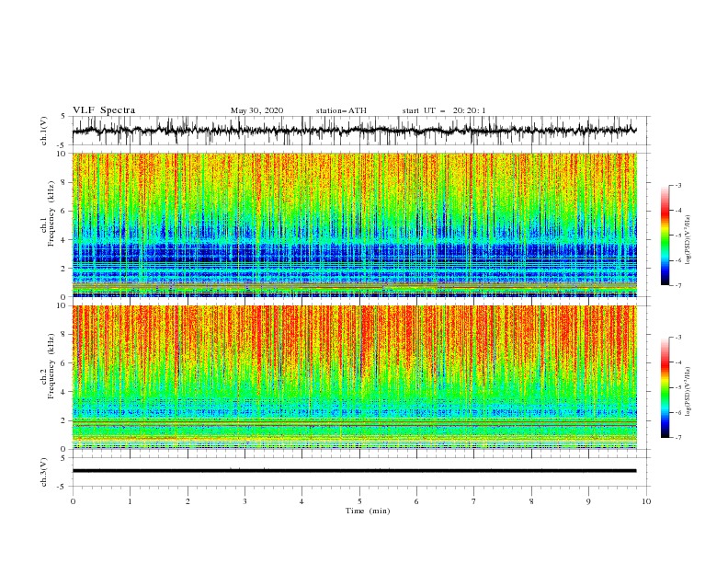Click the log(PSD) label beside ch.1 color bar
The width and height of the screenshot is (728, 563).
[x=688, y=240]
